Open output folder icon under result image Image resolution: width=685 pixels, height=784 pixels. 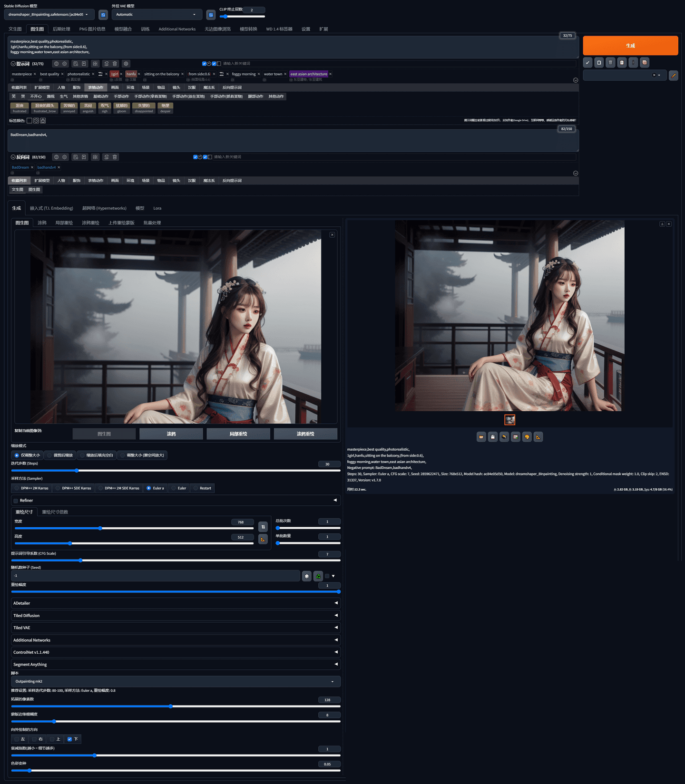tap(481, 437)
